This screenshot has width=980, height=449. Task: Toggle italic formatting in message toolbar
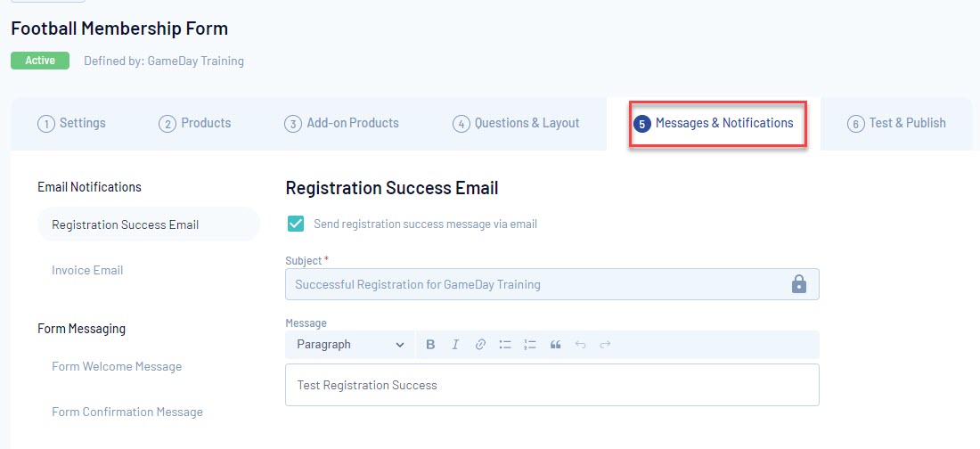(x=455, y=345)
